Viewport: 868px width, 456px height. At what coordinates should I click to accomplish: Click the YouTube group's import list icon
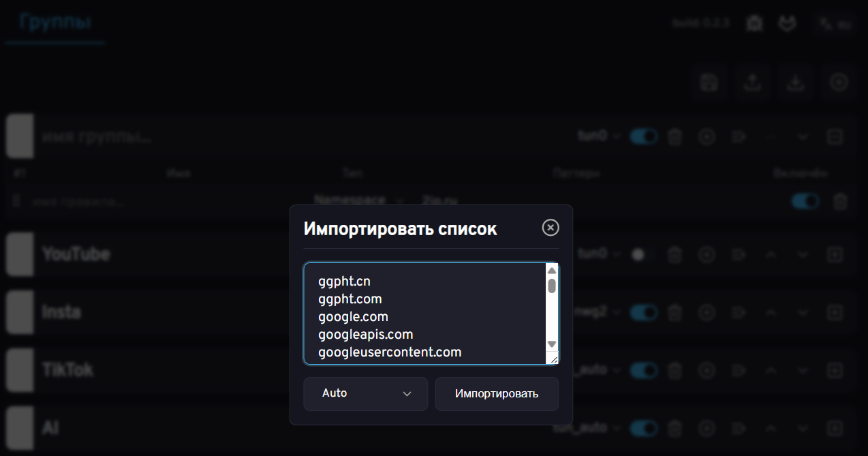[738, 255]
